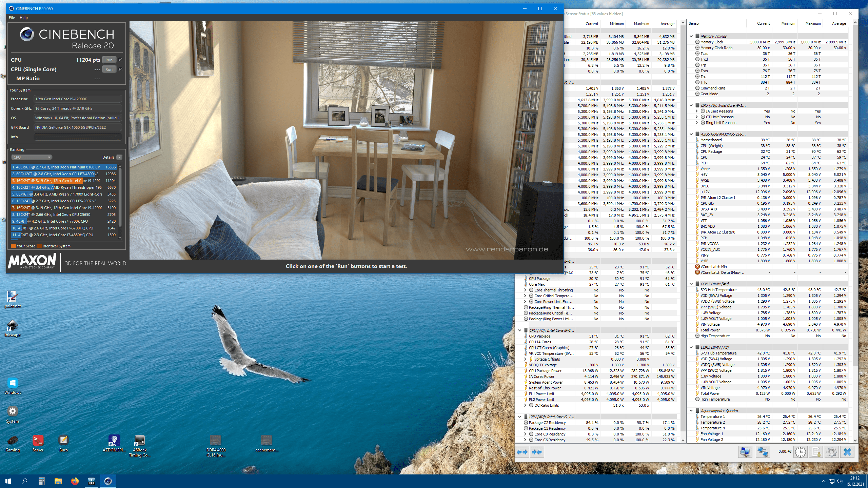Open the Inkscape desktop shortcut
The width and height of the screenshot is (868, 488).
tap(13, 328)
